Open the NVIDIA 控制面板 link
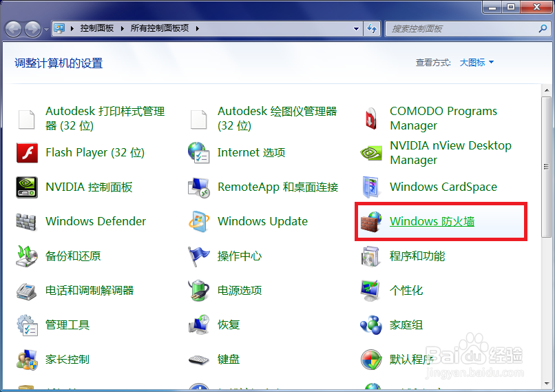The height and width of the screenshot is (392, 555). tap(89, 187)
